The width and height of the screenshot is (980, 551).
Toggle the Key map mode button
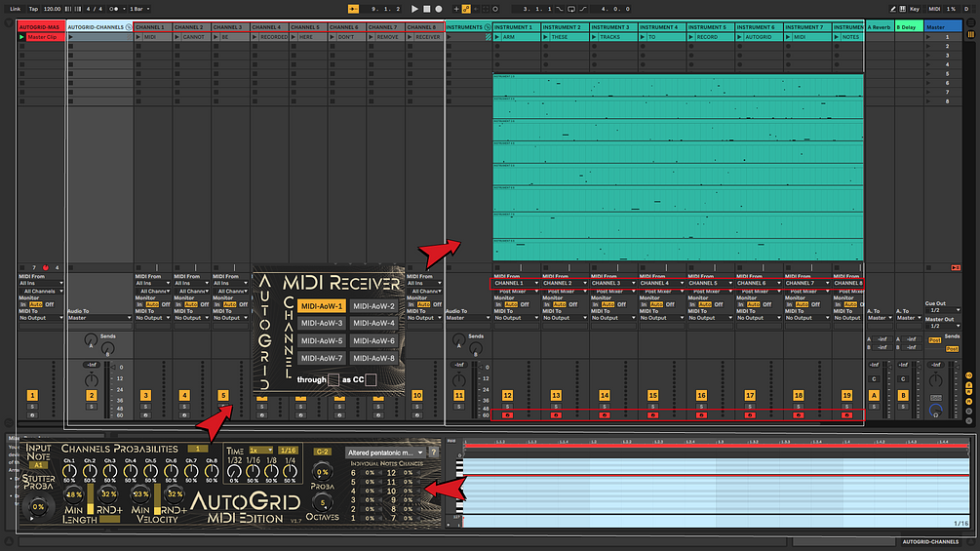[x=915, y=9]
